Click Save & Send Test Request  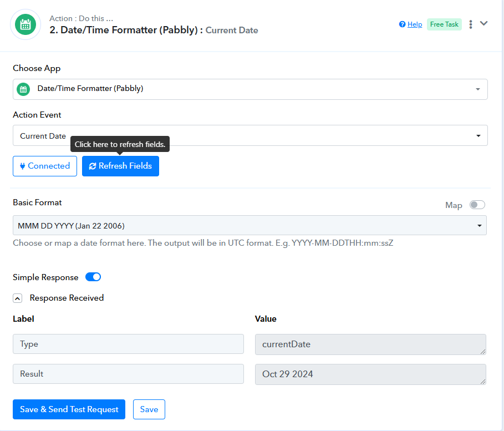tap(69, 409)
